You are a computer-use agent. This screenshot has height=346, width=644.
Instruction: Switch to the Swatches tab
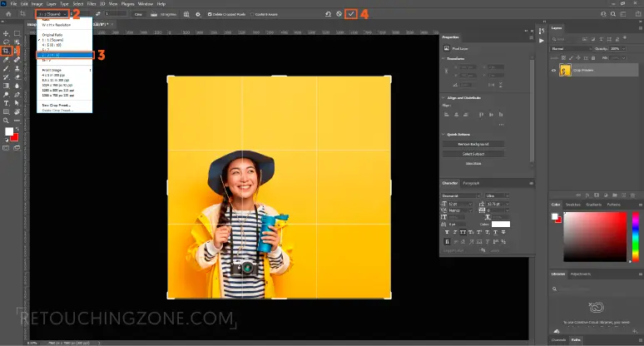573,205
